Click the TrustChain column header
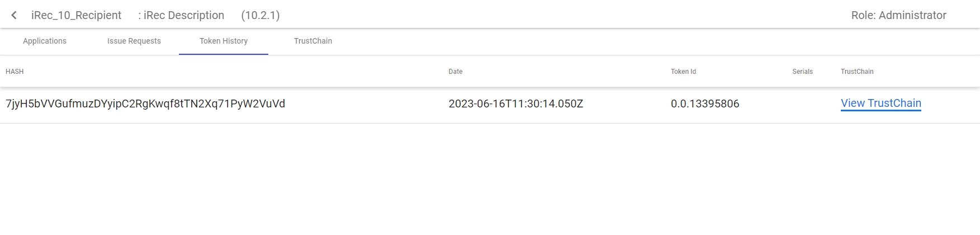Viewport: 980px width, 235px height. [x=857, y=72]
